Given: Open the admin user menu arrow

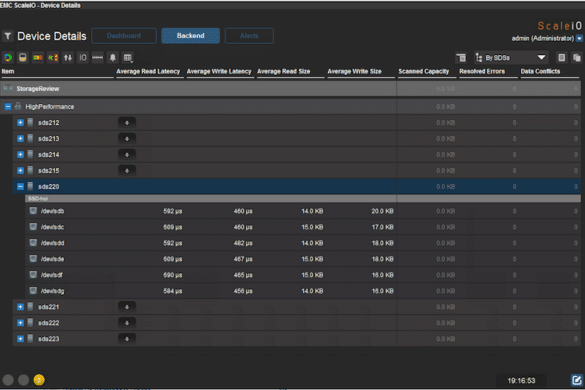Looking at the screenshot, I should [579, 38].
